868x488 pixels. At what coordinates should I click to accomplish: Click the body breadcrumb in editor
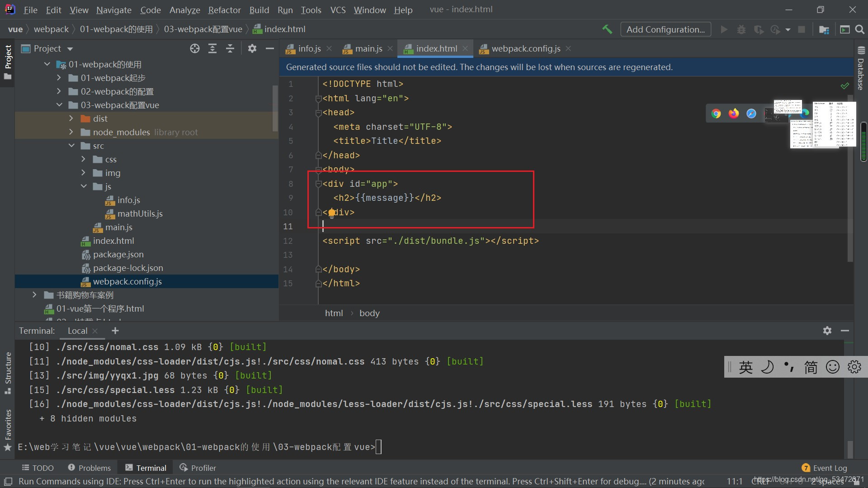tap(369, 313)
